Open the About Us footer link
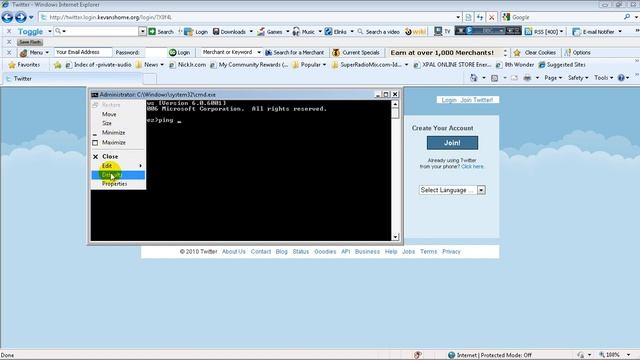 click(234, 251)
